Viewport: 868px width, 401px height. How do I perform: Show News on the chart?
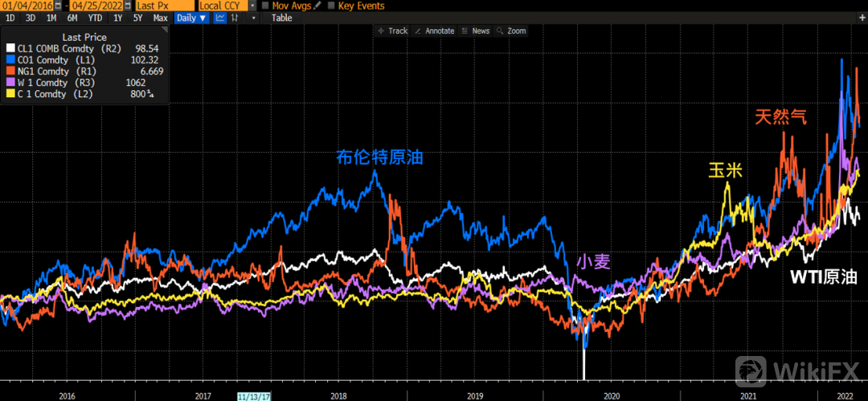point(476,31)
